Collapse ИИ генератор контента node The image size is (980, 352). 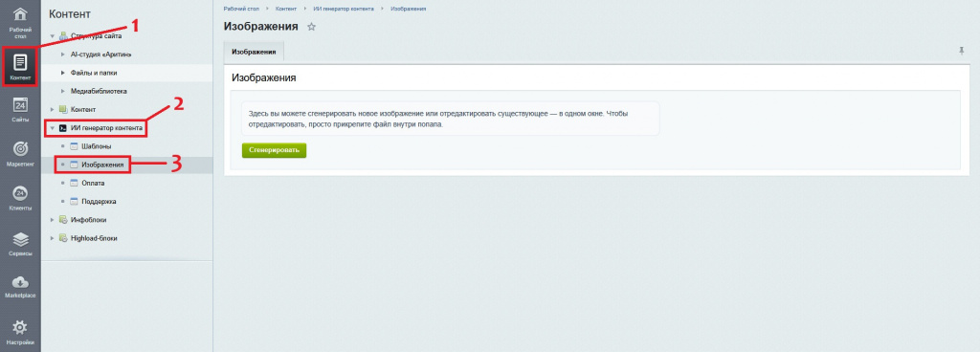[x=53, y=128]
